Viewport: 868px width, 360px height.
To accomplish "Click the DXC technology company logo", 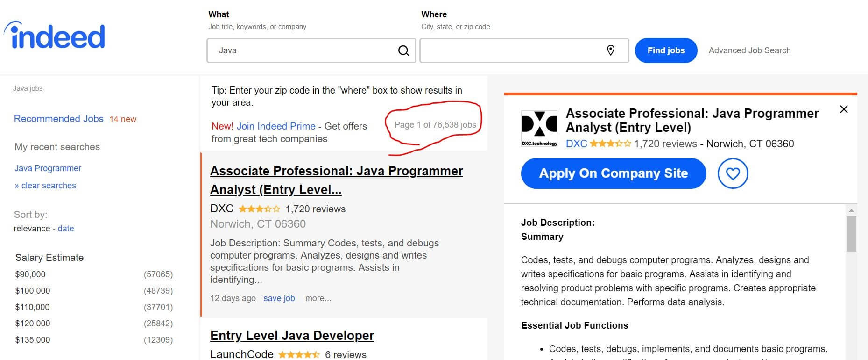I will pyautogui.click(x=539, y=129).
